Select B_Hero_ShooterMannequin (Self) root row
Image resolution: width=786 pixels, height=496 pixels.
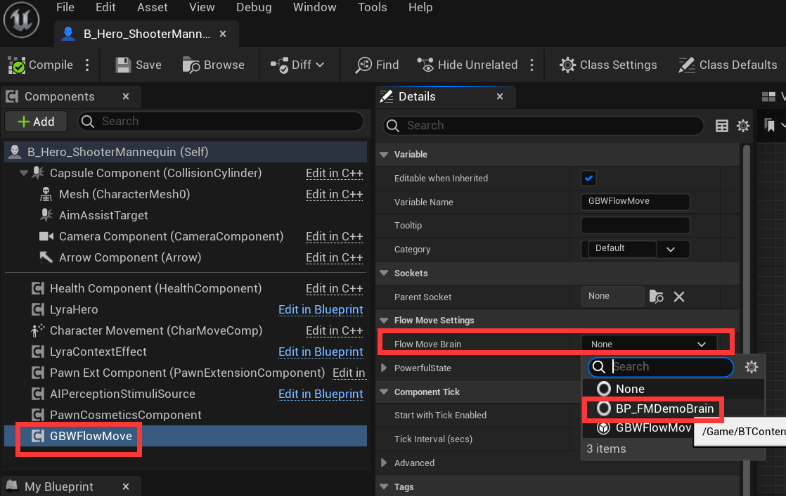(185, 152)
